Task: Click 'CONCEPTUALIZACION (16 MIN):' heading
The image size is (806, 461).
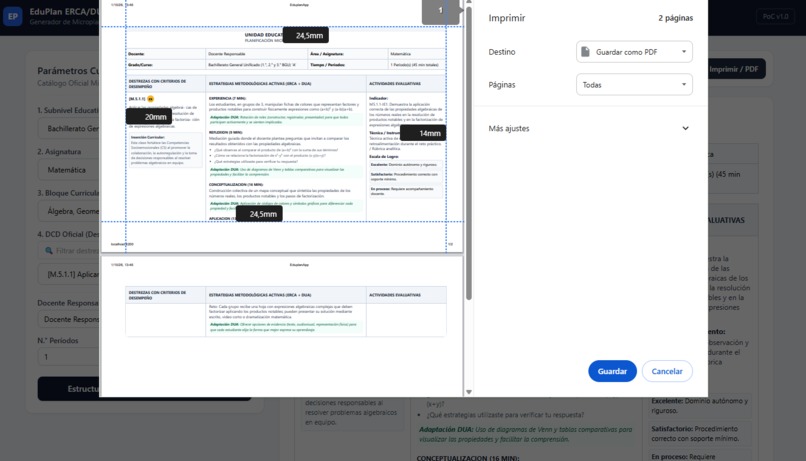Action: [x=468, y=458]
